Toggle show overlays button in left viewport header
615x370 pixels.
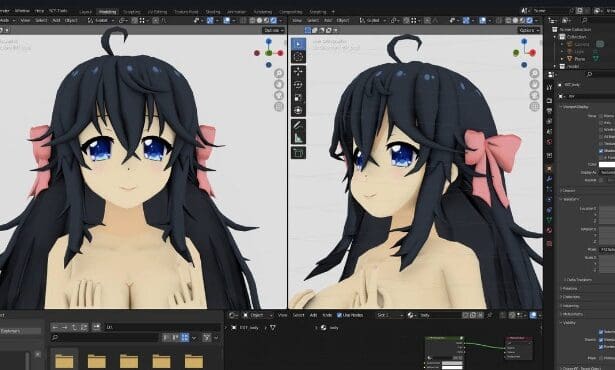point(227,20)
